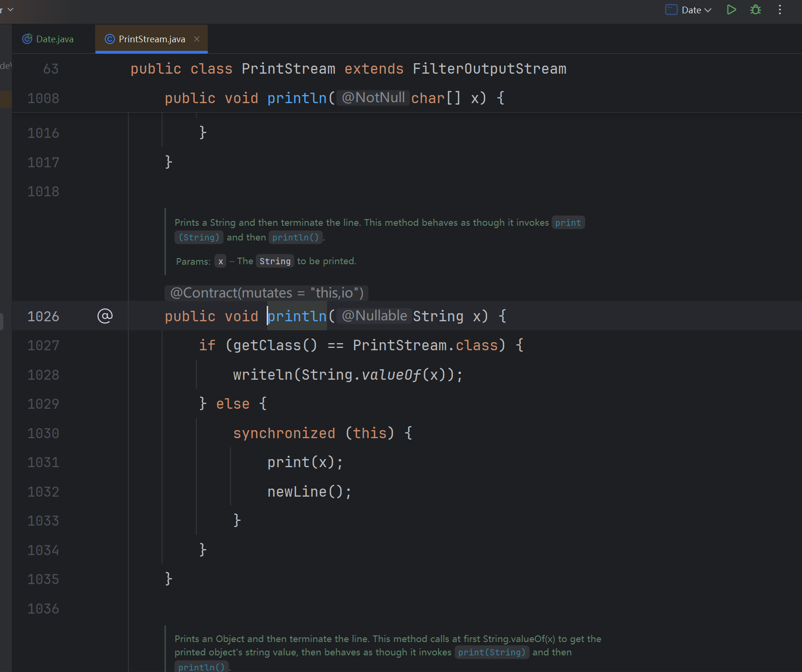Click the @Contract(mutates = "this,io") inlay hint
This screenshot has height=672, width=802.
pyautogui.click(x=267, y=293)
